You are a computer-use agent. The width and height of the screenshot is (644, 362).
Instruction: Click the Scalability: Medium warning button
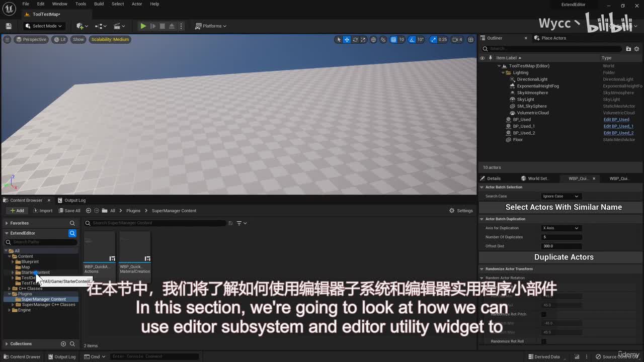(x=110, y=39)
